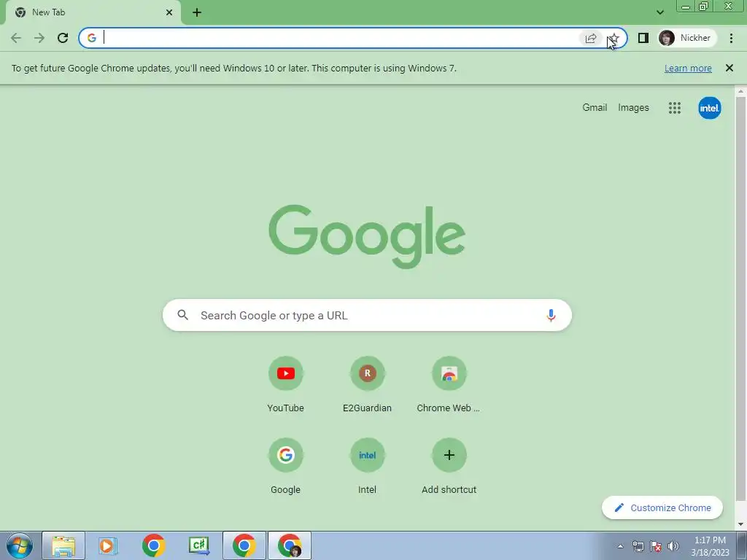Go forward using the forward arrow
This screenshot has width=747, height=560.
[x=39, y=38]
